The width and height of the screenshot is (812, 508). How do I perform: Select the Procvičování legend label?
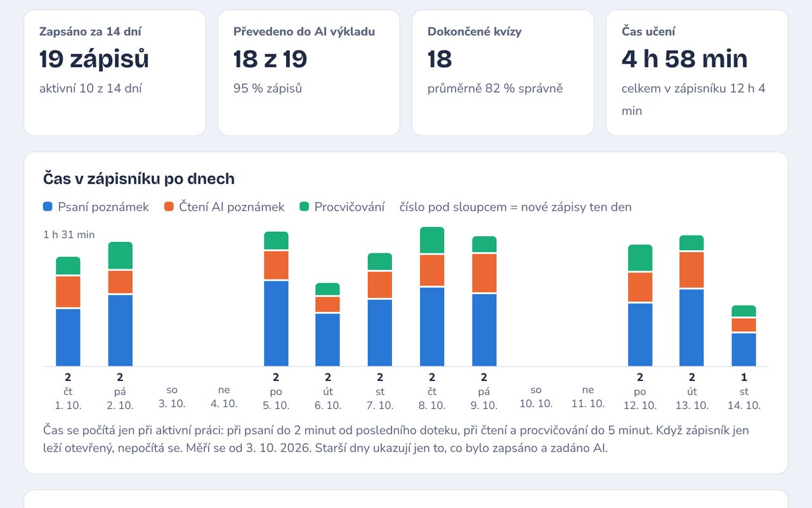click(350, 207)
